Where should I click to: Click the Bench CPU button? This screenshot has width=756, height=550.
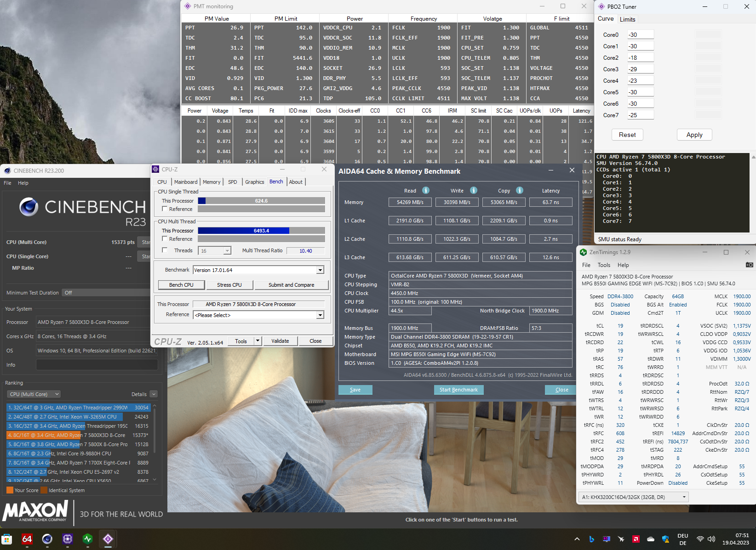[x=181, y=285]
